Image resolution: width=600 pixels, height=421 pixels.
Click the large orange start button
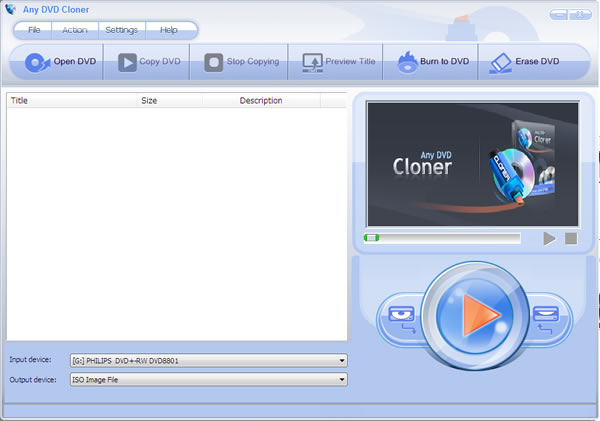point(474,315)
